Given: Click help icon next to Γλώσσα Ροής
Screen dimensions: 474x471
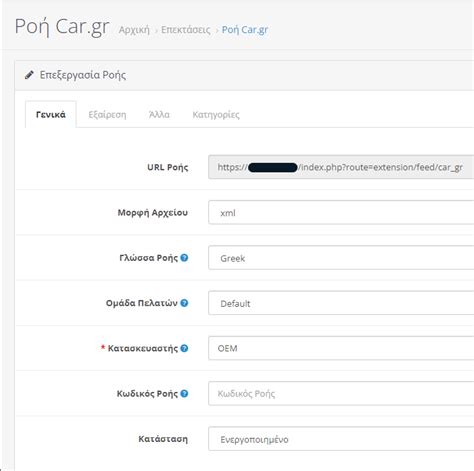Looking at the screenshot, I should click(x=184, y=258).
